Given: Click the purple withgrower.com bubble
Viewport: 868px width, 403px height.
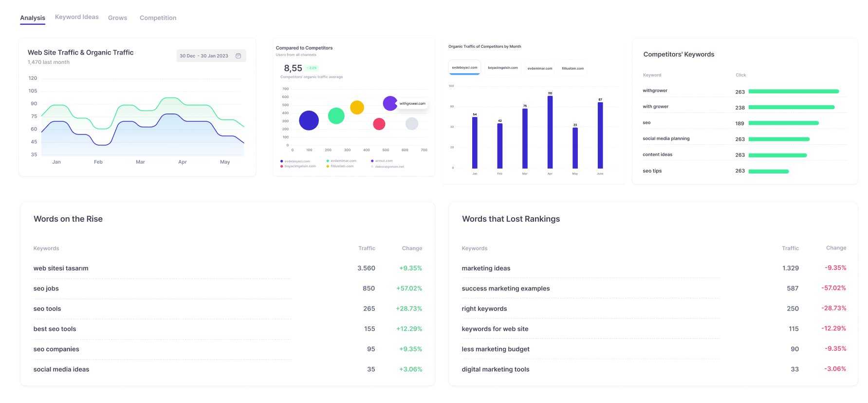Looking at the screenshot, I should pos(390,103).
